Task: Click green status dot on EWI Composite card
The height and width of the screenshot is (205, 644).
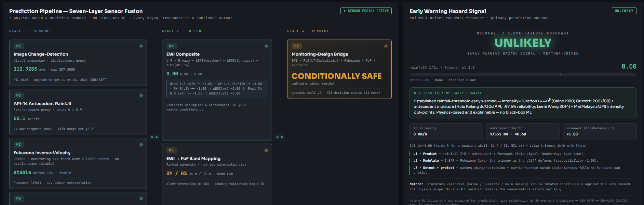Action: tap(266, 46)
